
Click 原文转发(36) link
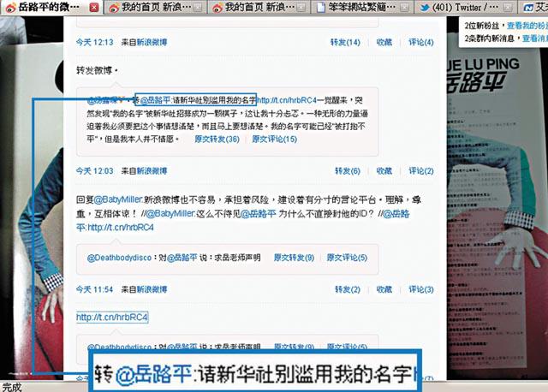coord(217,139)
